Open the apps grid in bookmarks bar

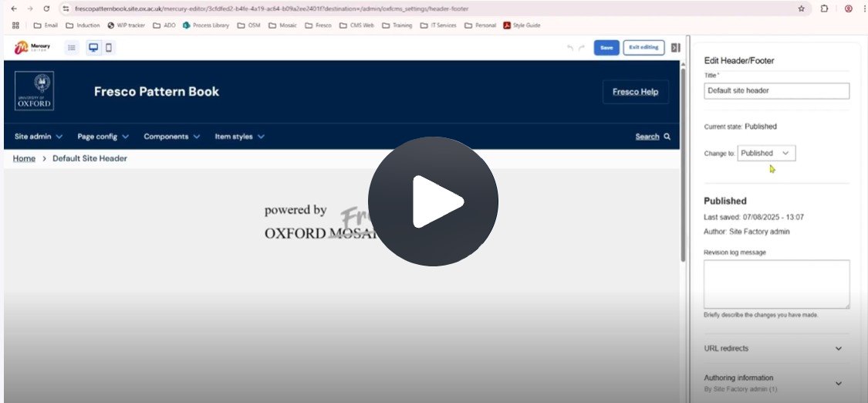[15, 25]
